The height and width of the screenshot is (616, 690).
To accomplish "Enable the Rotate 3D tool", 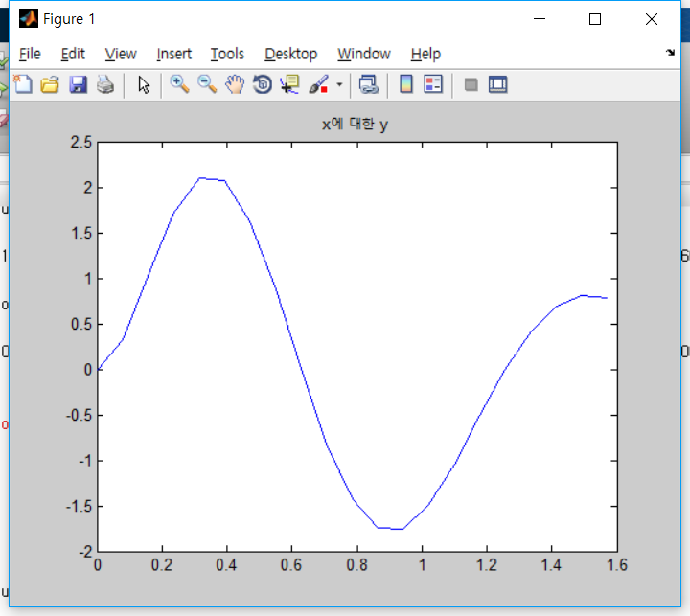I will 263,84.
